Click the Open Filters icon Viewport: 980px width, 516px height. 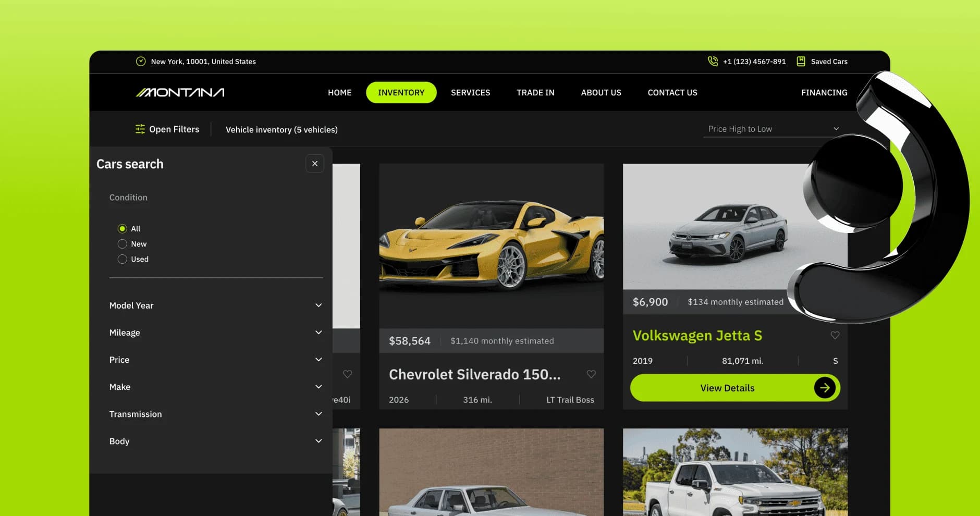[x=140, y=129]
